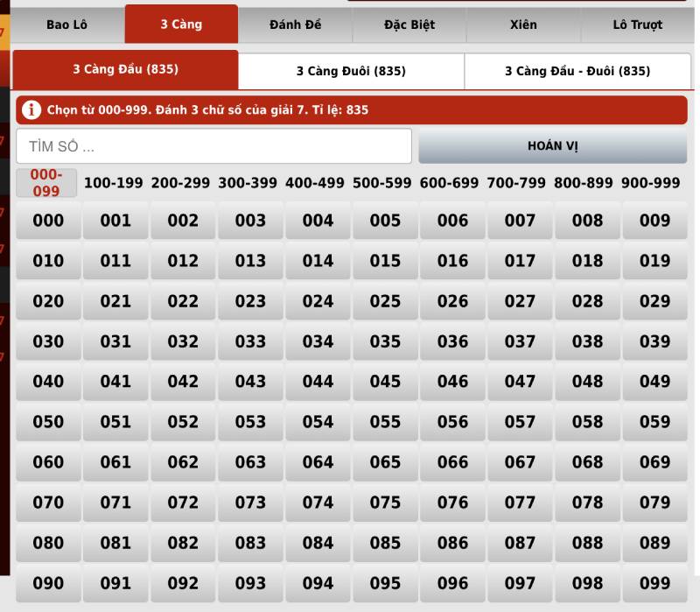Pick number 063 from the grid
The image size is (700, 612).
[x=250, y=462]
